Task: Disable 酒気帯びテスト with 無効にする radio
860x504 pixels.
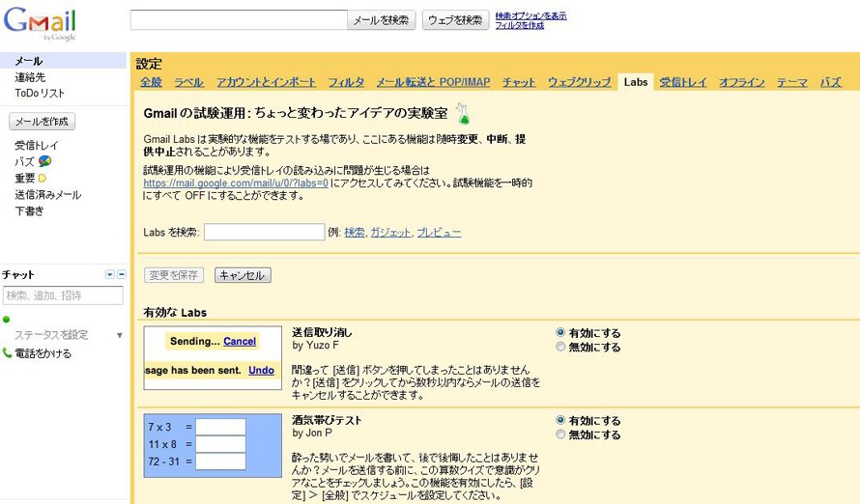Action: 560,434
